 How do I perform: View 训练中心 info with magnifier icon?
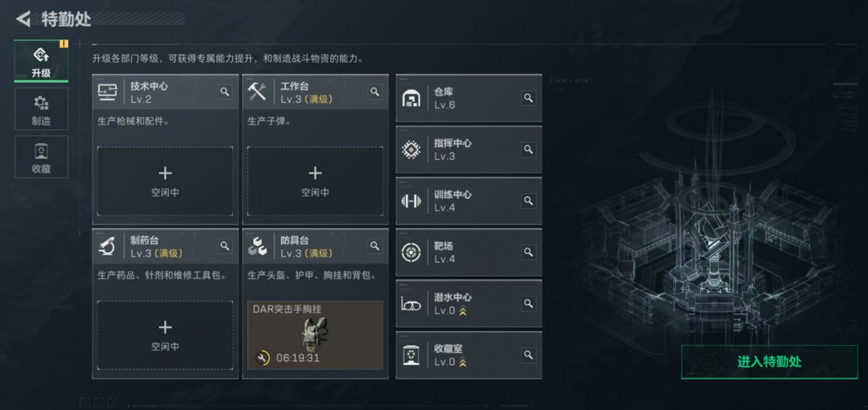tap(529, 200)
